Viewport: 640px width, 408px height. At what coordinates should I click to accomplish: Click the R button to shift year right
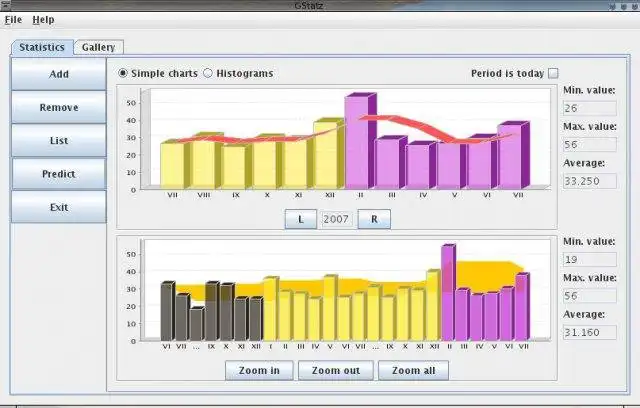pos(374,219)
